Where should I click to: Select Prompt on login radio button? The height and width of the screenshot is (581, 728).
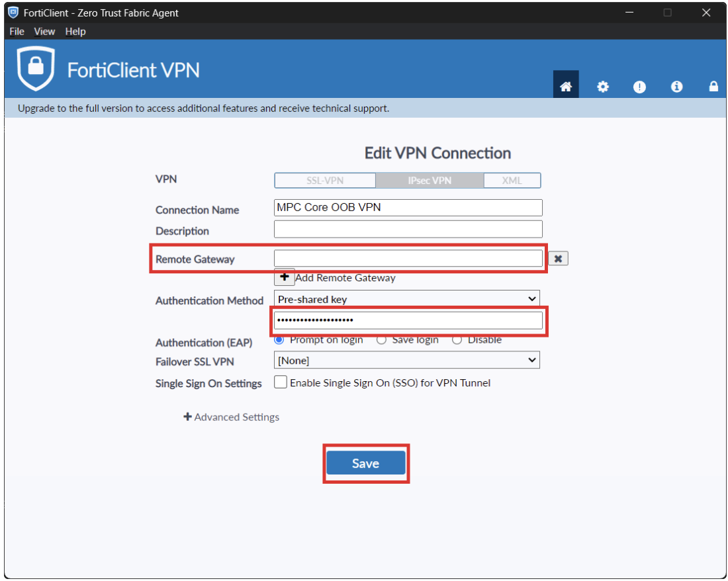coord(279,340)
